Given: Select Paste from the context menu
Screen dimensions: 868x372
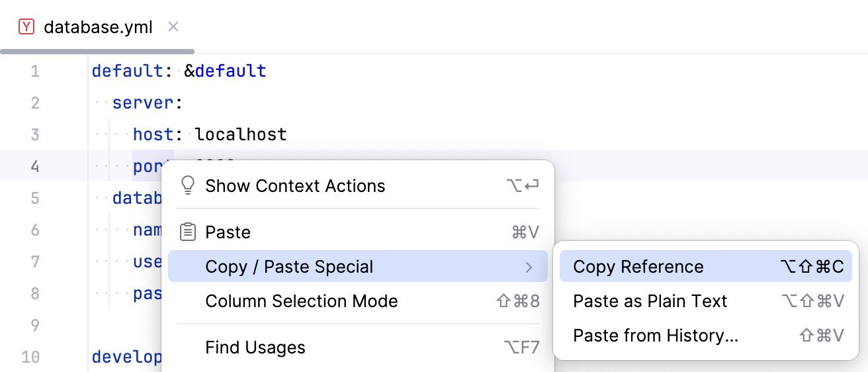Looking at the screenshot, I should point(228,232).
